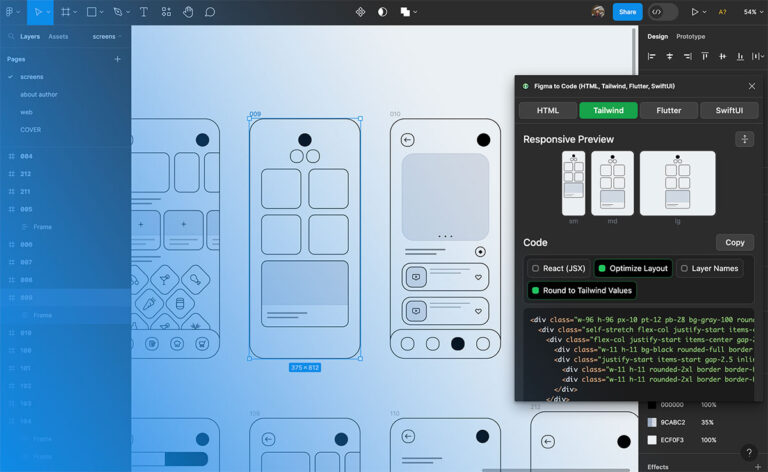
Task: Disable Round to Tailwind Values option
Action: (582, 290)
